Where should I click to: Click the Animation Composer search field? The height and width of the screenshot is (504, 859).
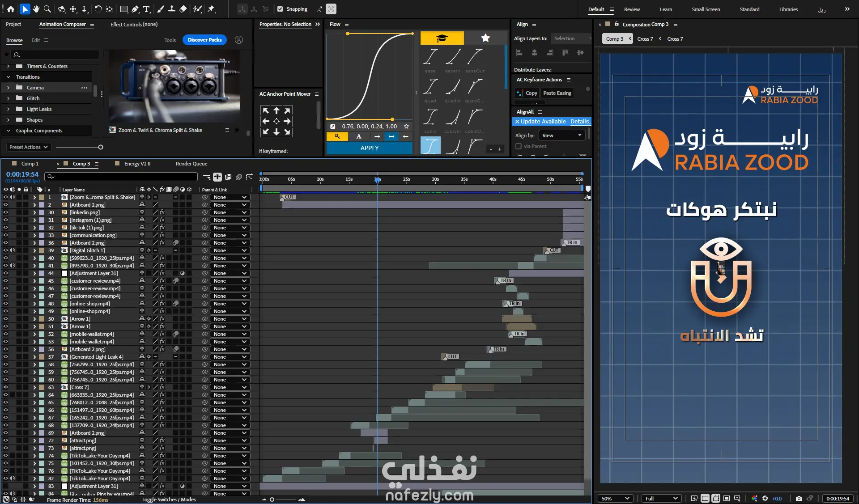pyautogui.click(x=55, y=55)
